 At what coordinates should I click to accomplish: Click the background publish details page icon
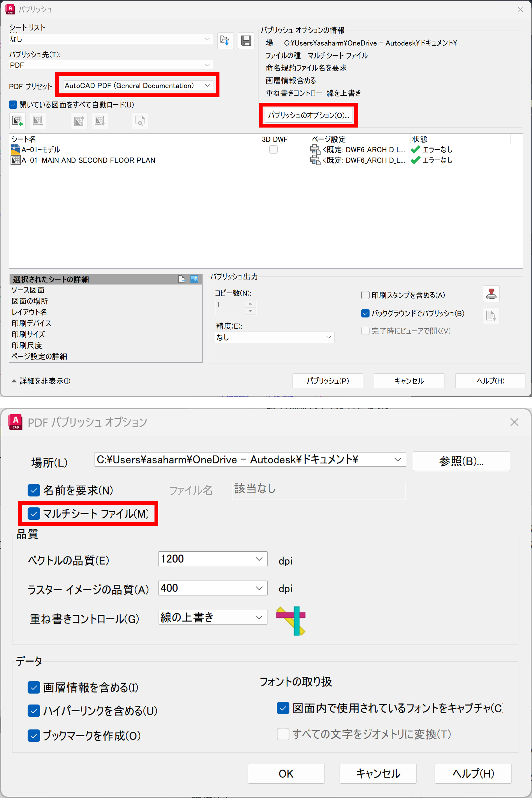[491, 316]
